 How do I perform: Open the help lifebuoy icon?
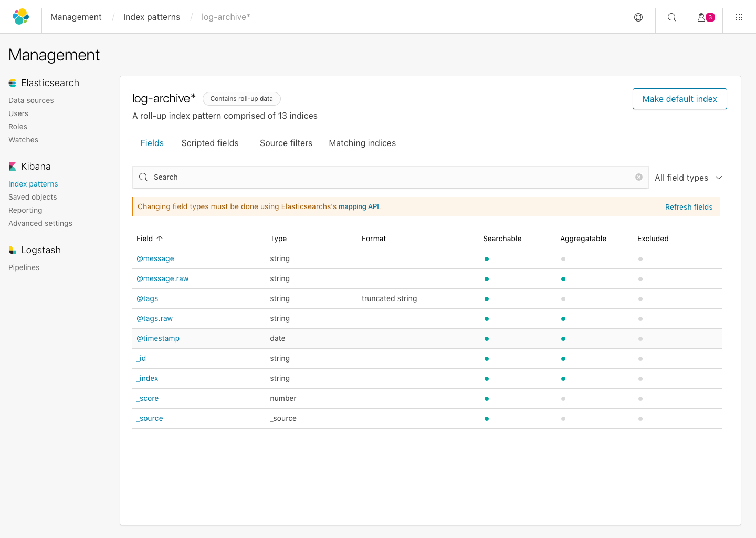click(x=638, y=17)
